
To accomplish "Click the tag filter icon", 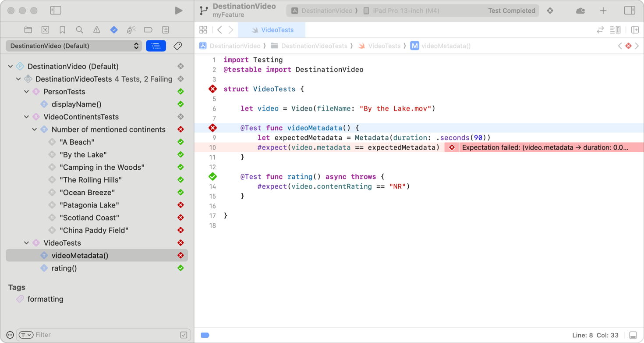I will pyautogui.click(x=177, y=46).
